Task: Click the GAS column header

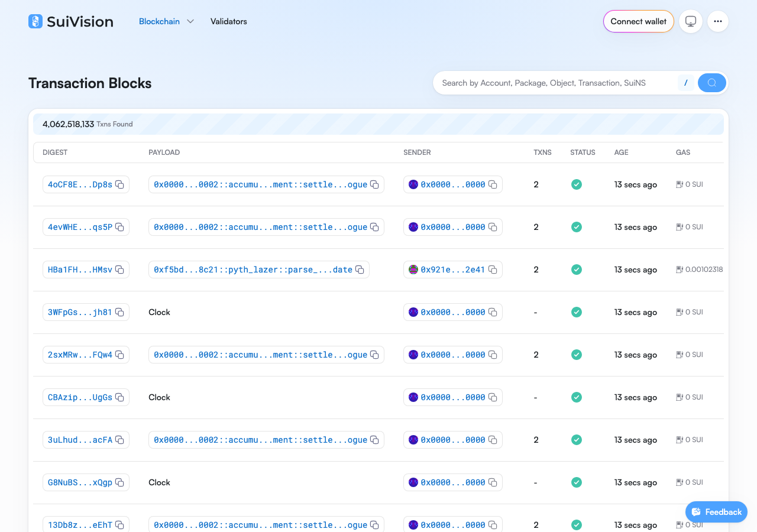Action: tap(683, 153)
